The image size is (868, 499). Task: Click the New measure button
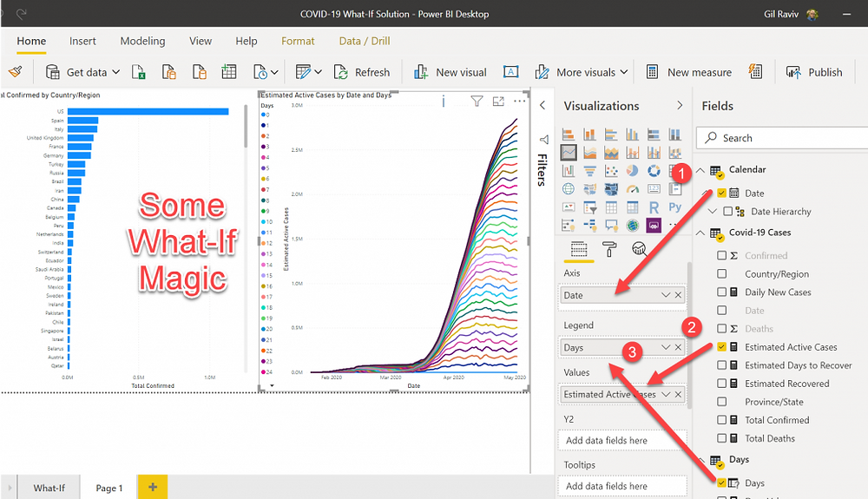pyautogui.click(x=689, y=72)
